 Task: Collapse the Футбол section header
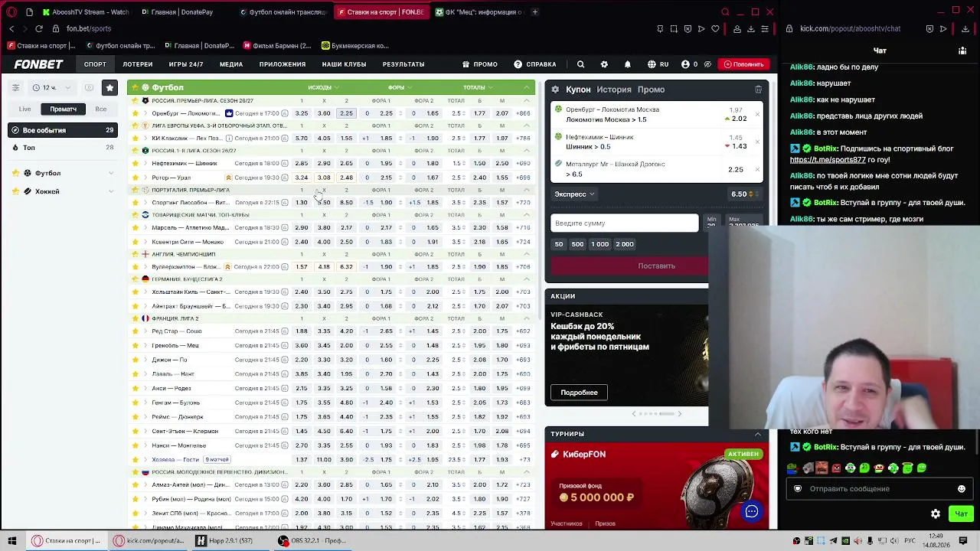(x=527, y=87)
